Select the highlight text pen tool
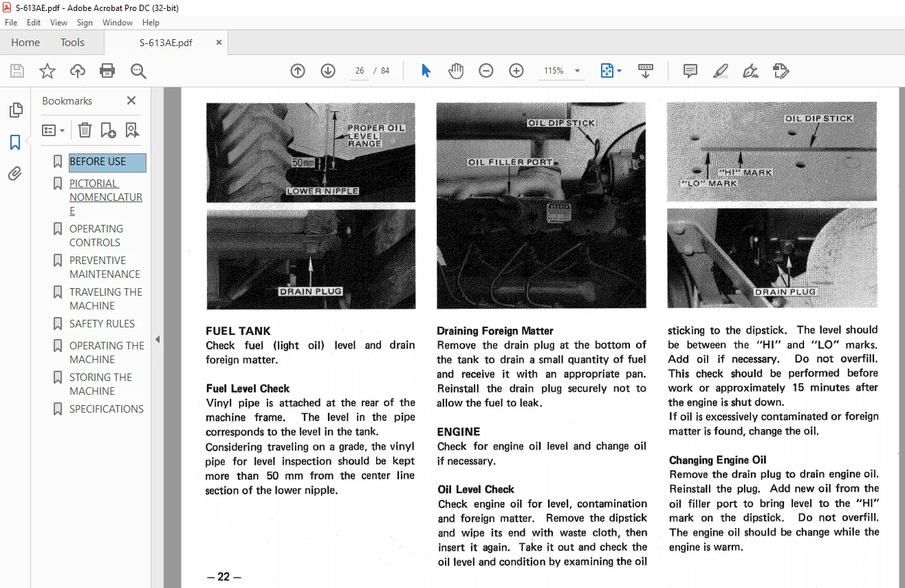This screenshot has height=588, width=905. coord(720,71)
